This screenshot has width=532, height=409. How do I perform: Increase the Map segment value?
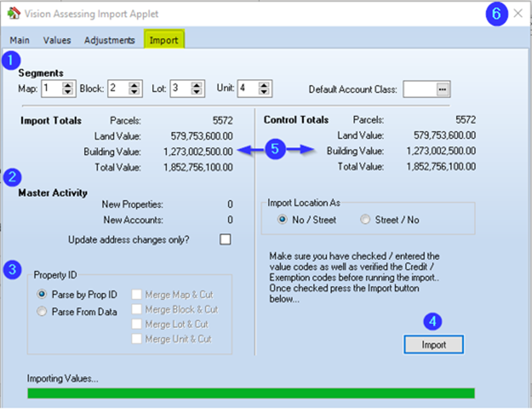68,85
